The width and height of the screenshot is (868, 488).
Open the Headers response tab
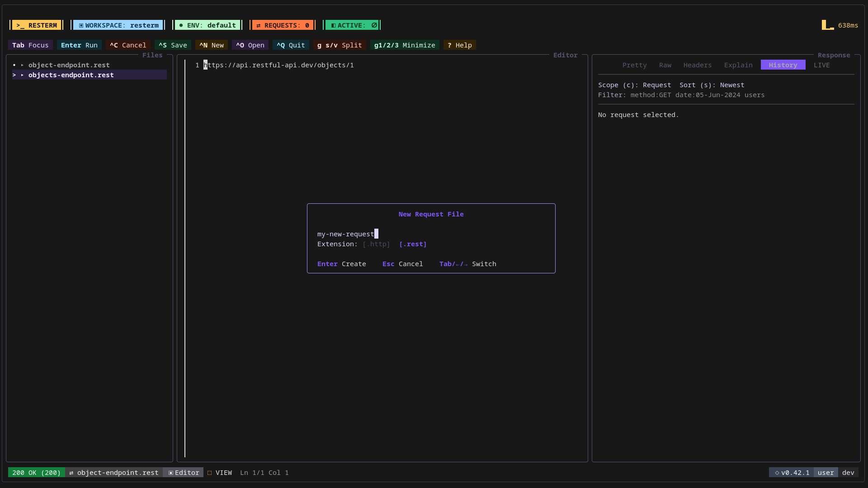click(x=698, y=65)
